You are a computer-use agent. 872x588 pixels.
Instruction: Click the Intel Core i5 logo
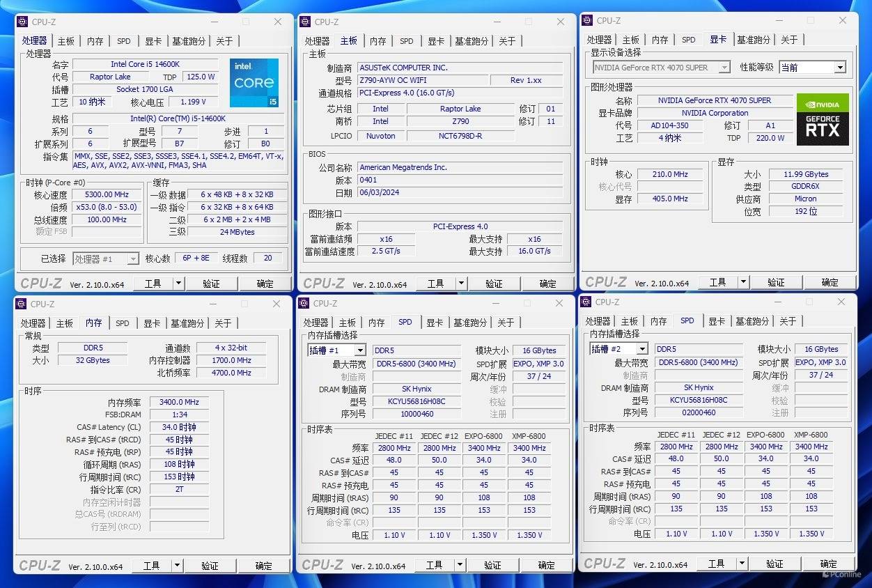[254, 83]
